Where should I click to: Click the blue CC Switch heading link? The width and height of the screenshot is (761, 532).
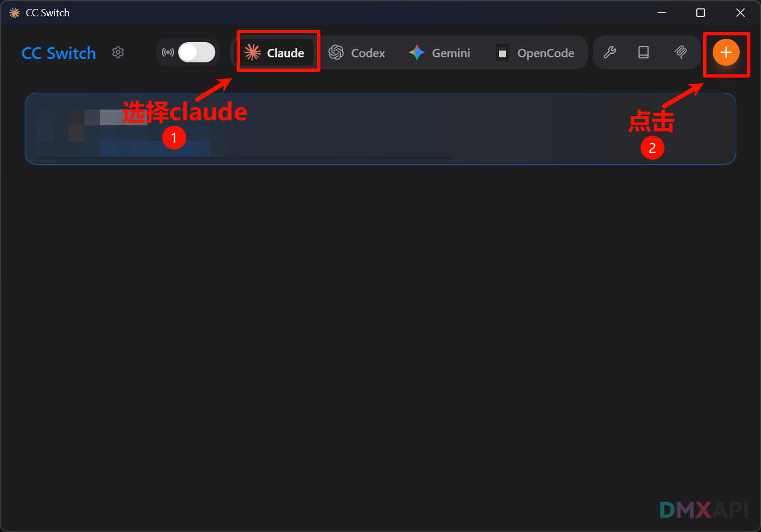pyautogui.click(x=59, y=53)
